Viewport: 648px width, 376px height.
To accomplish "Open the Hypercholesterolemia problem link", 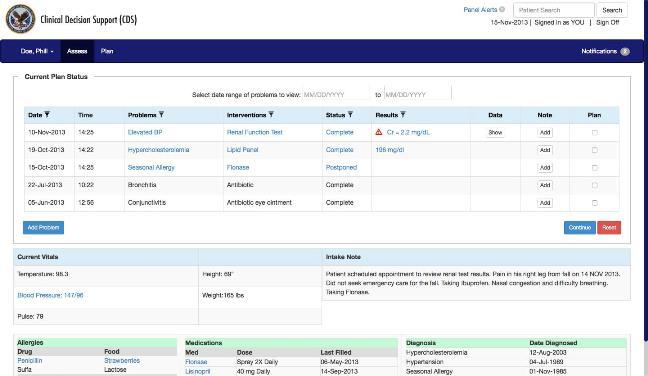I will pyautogui.click(x=158, y=150).
